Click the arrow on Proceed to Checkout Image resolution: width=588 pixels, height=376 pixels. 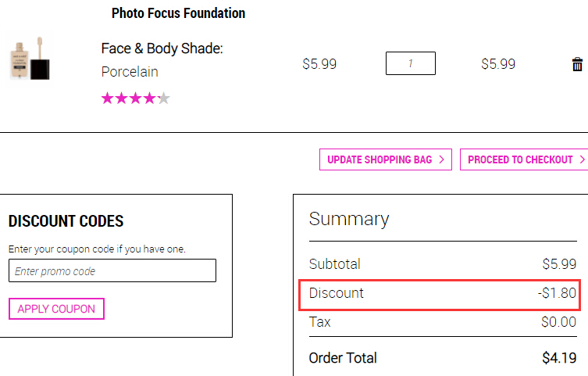(582, 159)
